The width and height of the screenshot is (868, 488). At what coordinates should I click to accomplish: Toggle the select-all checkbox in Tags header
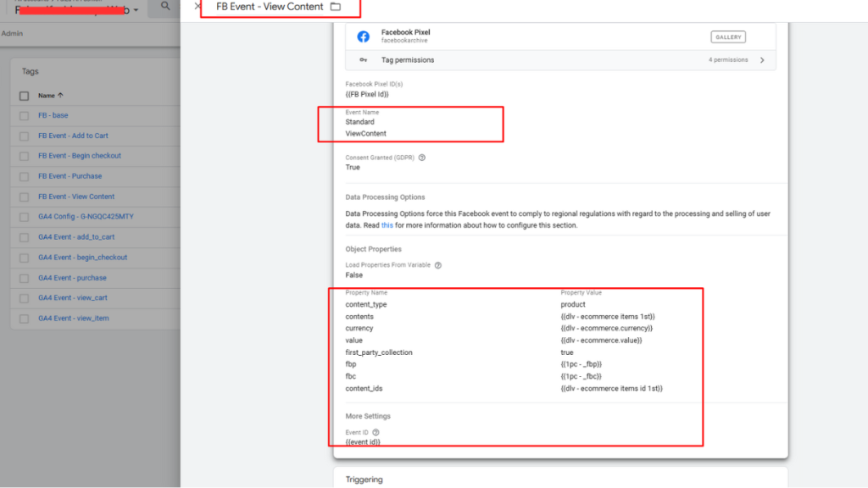[x=24, y=96]
